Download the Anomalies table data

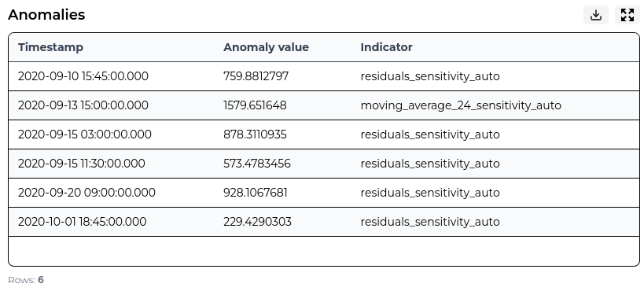tap(595, 15)
